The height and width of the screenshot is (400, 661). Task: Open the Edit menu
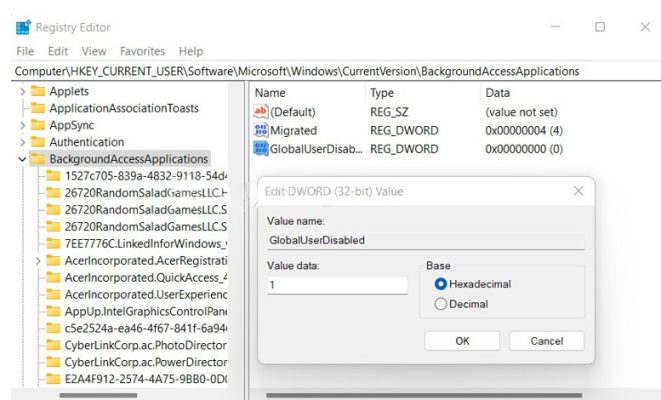(x=58, y=51)
